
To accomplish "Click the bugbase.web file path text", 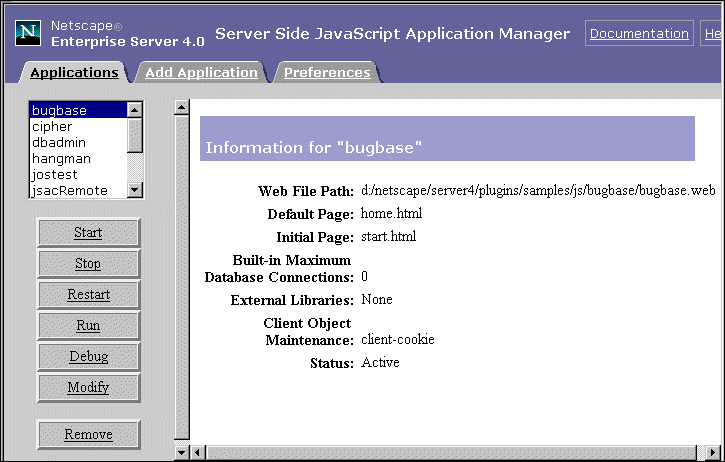I will pyautogui.click(x=538, y=191).
